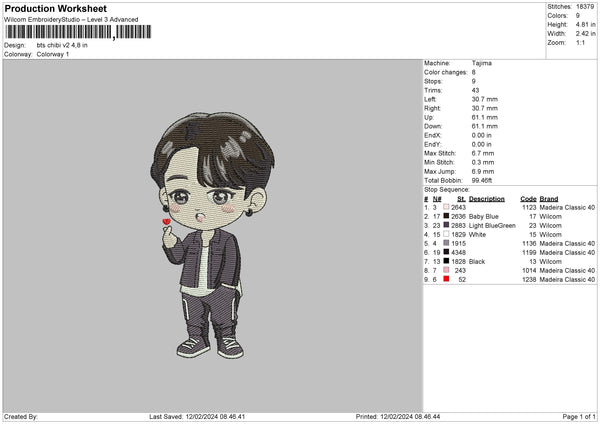Click the 'Stop Sequence:' heading
600x424 pixels.
447,190
